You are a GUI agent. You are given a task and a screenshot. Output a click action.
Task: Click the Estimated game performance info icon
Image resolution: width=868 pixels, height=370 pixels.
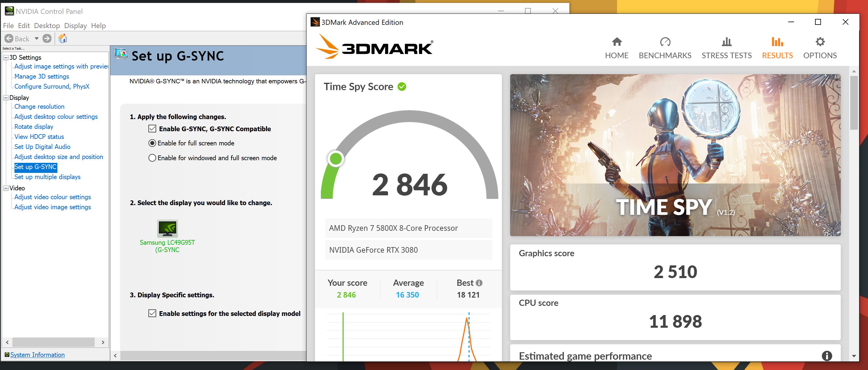pos(827,356)
